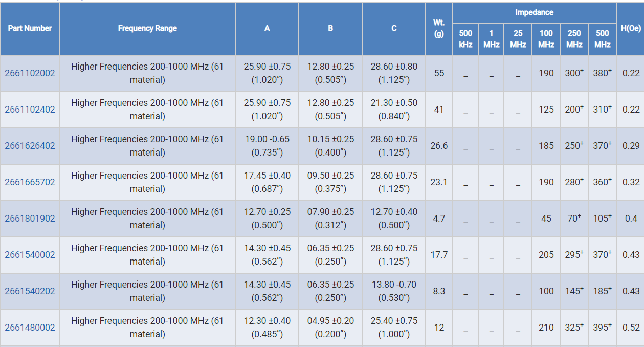Screen dimensions: 644x347
Task: Click the Frequency Range column header
Action: pyautogui.click(x=147, y=28)
